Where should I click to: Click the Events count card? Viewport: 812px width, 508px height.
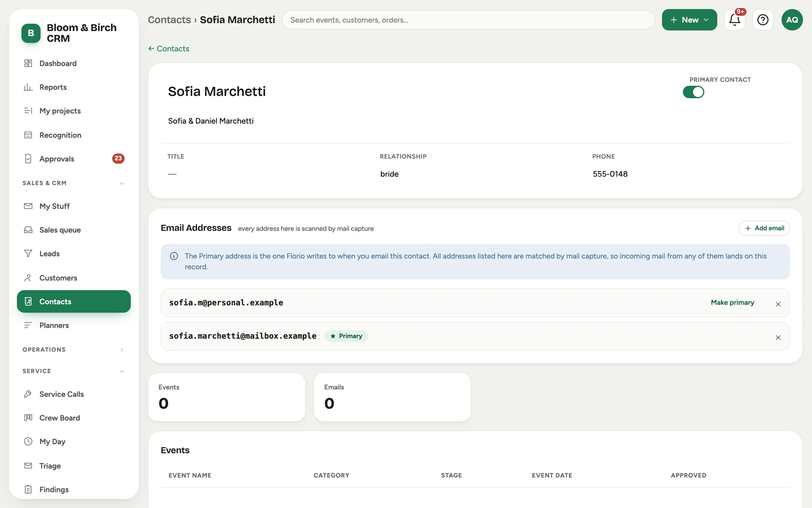226,397
